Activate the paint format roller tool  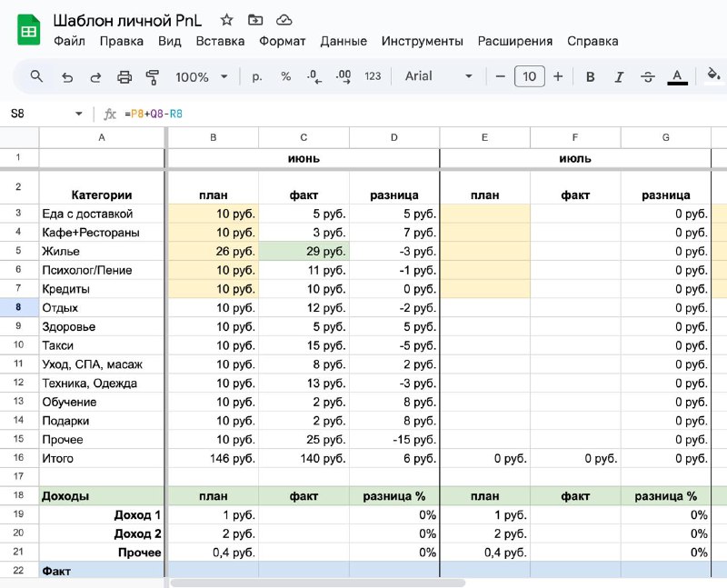click(152, 77)
